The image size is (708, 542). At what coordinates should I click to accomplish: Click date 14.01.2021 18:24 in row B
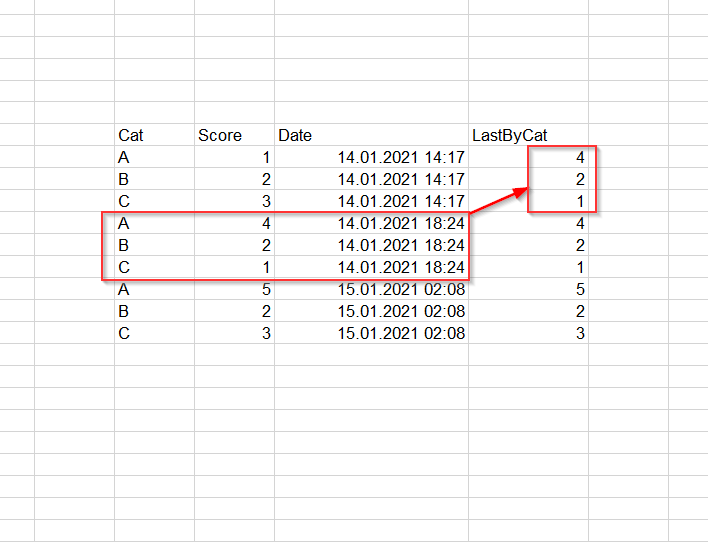(371, 245)
